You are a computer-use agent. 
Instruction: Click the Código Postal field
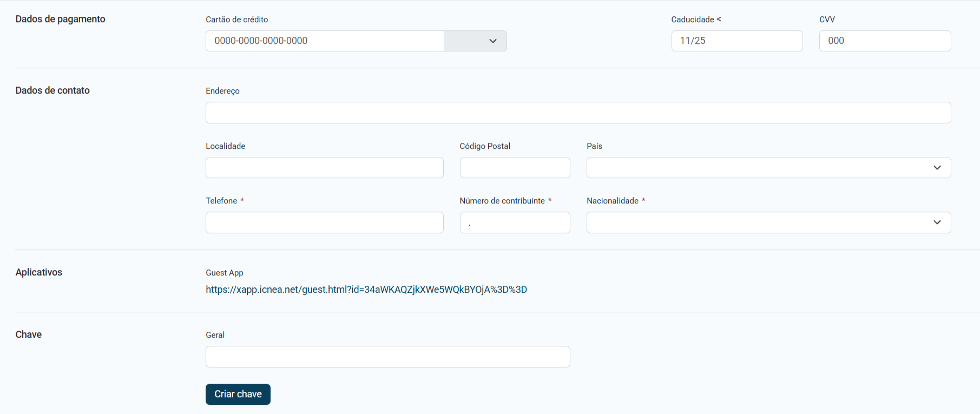click(515, 168)
